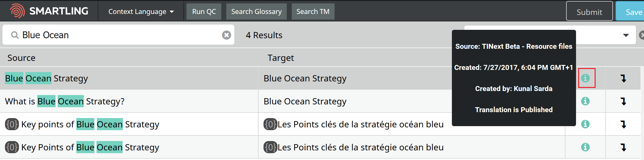The height and width of the screenshot is (160, 644).
Task: Click the Smartling logo icon
Action: pos(17,11)
